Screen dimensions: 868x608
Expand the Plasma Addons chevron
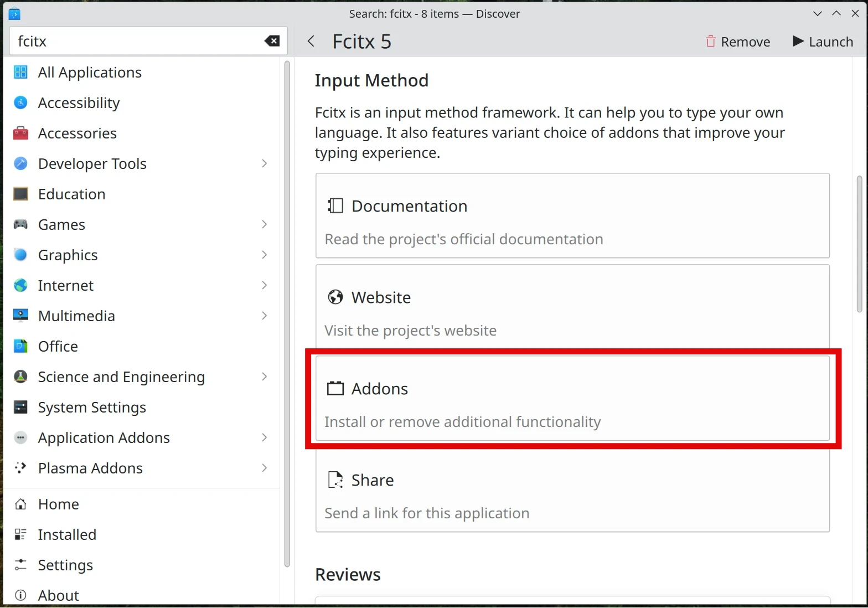point(264,468)
